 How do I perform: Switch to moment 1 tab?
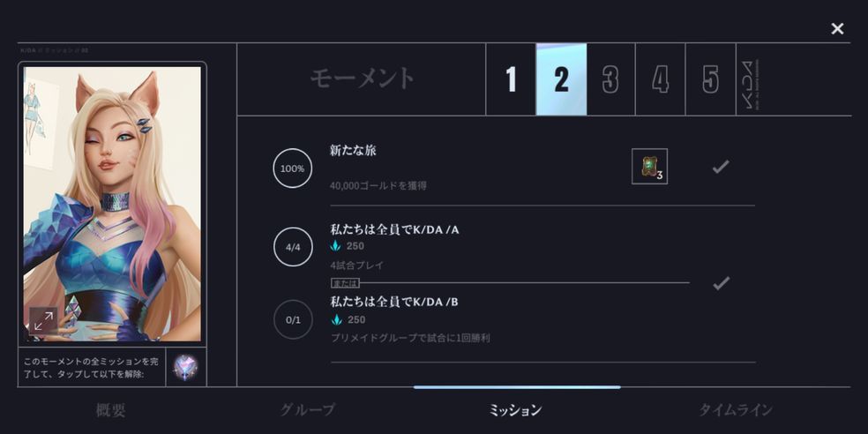pos(511,79)
